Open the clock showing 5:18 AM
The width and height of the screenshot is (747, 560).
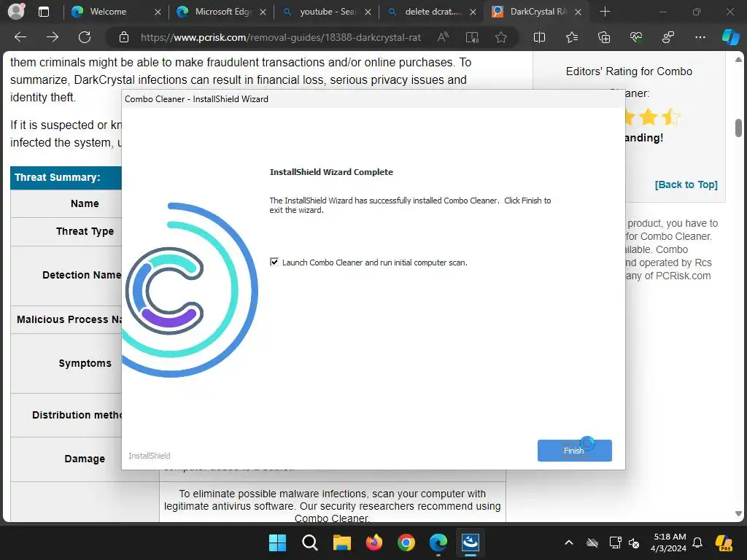coord(669,542)
